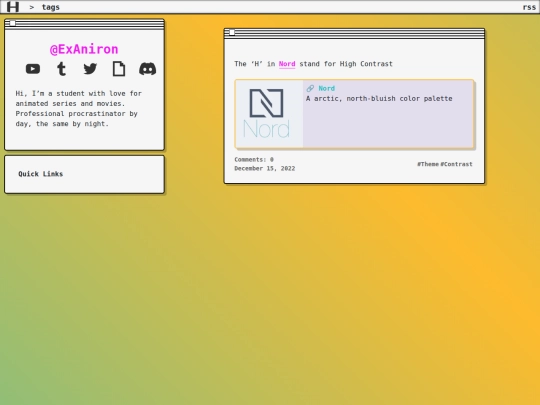Open the YouTube profile icon

[33, 69]
